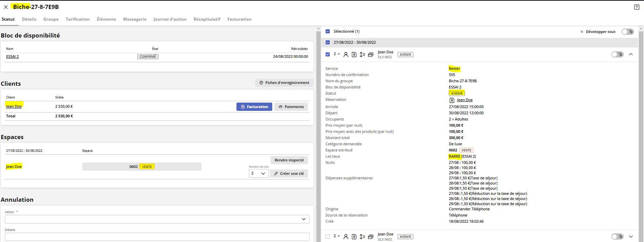Click the Détails input field under Annulation
The height and width of the screenshot is (242, 644).
(x=157, y=237)
